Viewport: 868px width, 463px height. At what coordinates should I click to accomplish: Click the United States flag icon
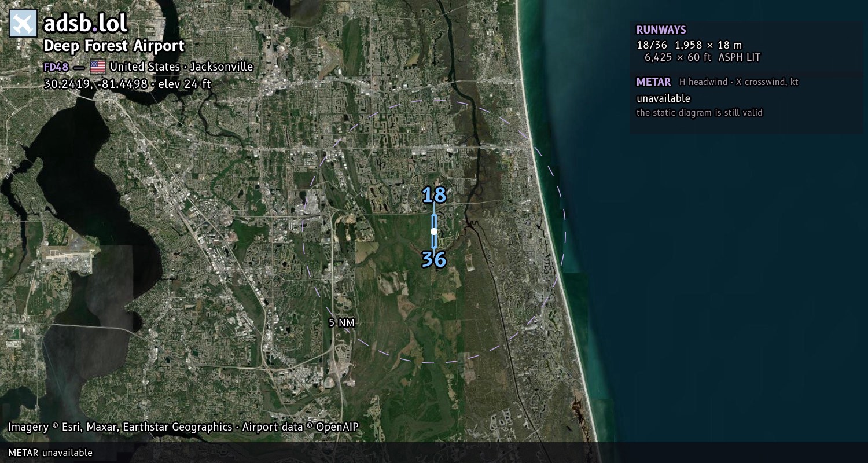click(98, 67)
